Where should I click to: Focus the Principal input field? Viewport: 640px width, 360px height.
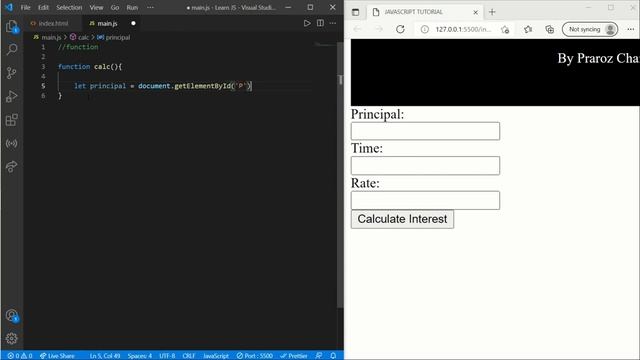coord(425,131)
